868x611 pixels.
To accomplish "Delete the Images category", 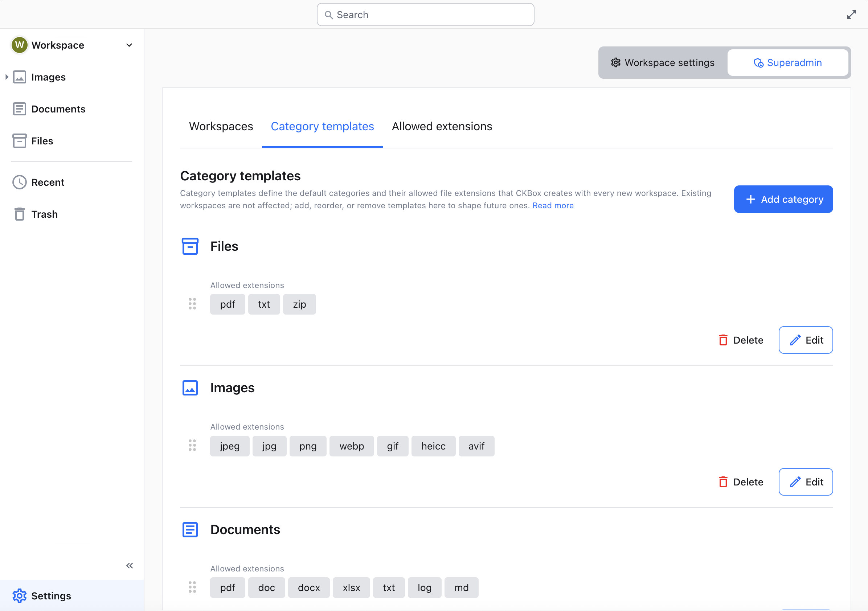I will pyautogui.click(x=741, y=482).
